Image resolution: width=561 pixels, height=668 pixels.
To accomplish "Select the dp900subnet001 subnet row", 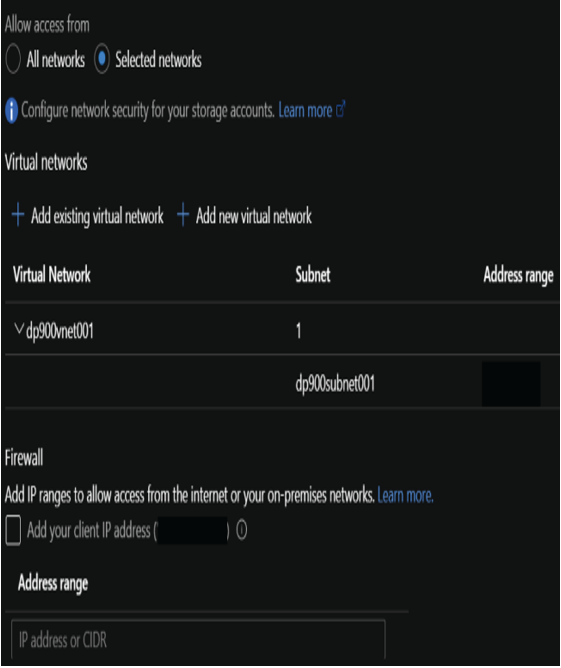I will coord(282,382).
